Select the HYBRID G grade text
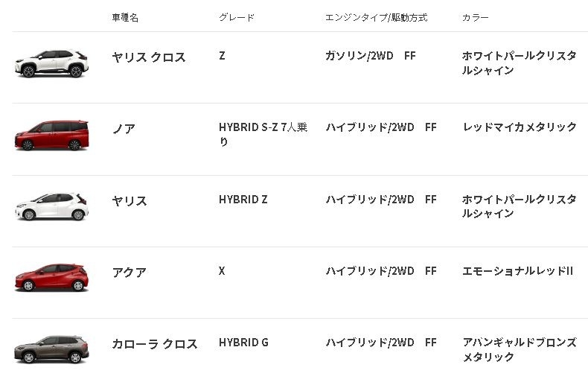 tap(243, 343)
